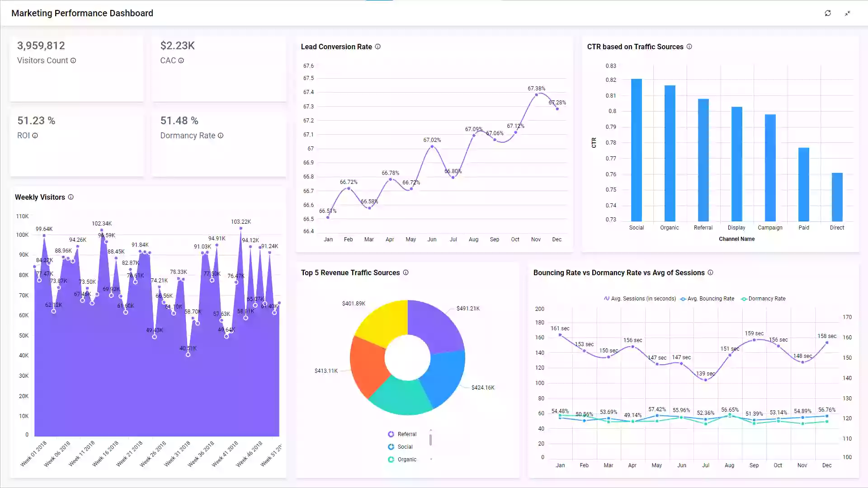Open CAC info icon
The height and width of the screenshot is (488, 868).
[x=181, y=61]
